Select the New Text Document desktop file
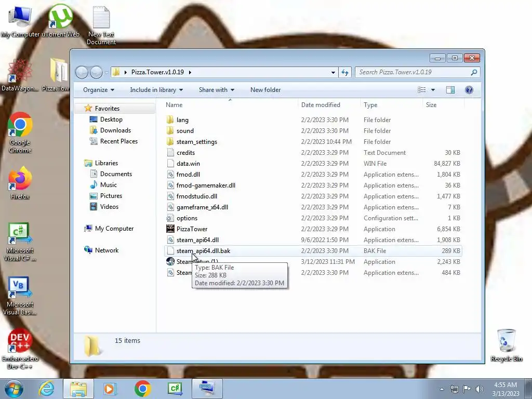The height and width of the screenshot is (399, 532). tap(101, 25)
